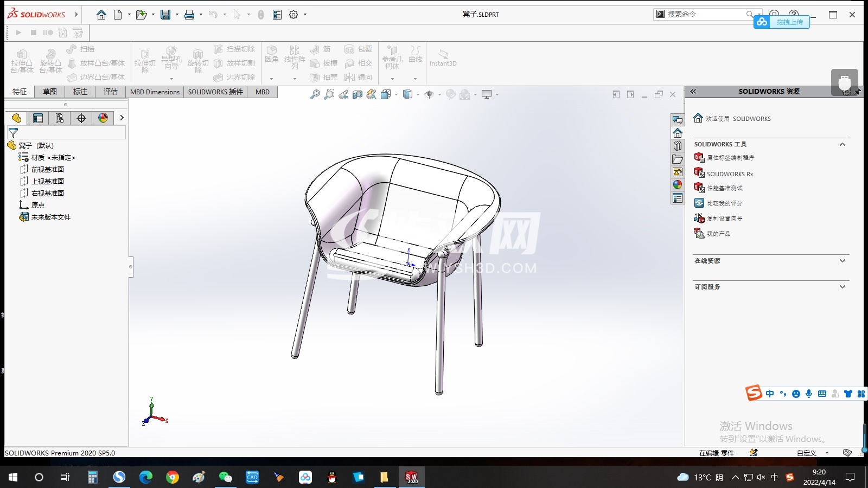Screen dimensions: 868x488
Task: Open the PropertyManager tab icon
Action: [x=38, y=118]
